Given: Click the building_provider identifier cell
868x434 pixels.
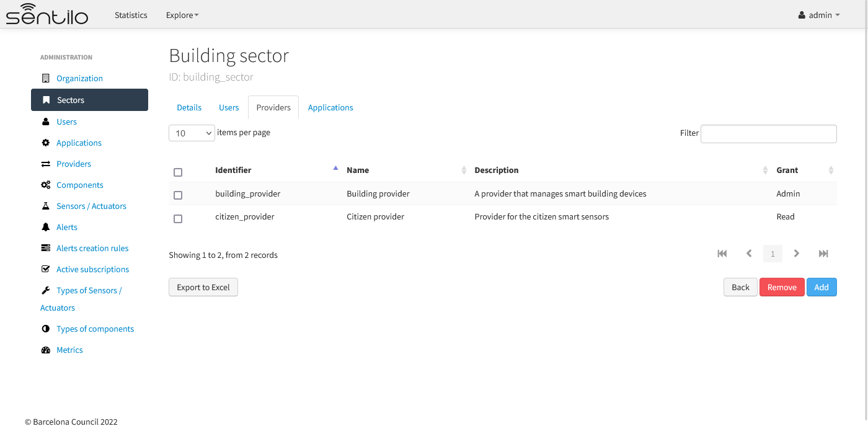Looking at the screenshot, I should pos(248,193).
